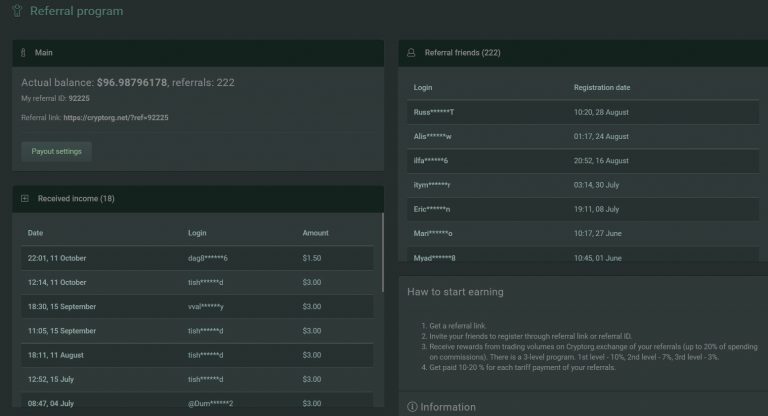The image size is (768, 416).
Task: Click referral friend Alis******w
Action: (432, 137)
